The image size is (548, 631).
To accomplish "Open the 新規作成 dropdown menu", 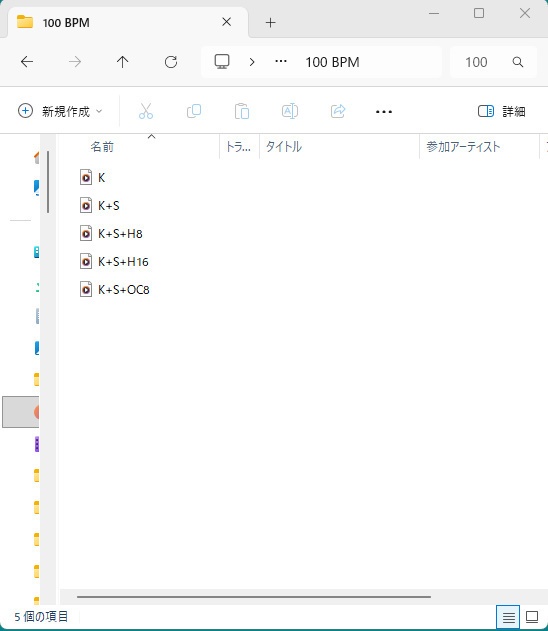I will click(x=60, y=111).
